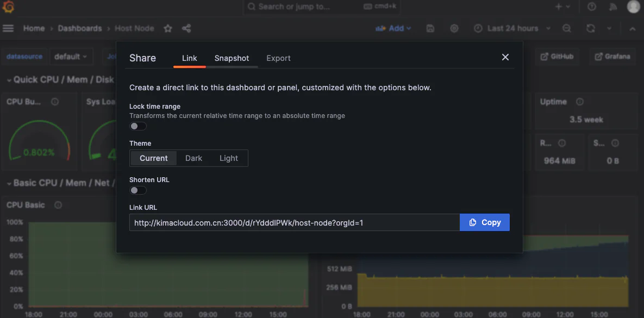Toggle the Lock time range switch

[138, 126]
